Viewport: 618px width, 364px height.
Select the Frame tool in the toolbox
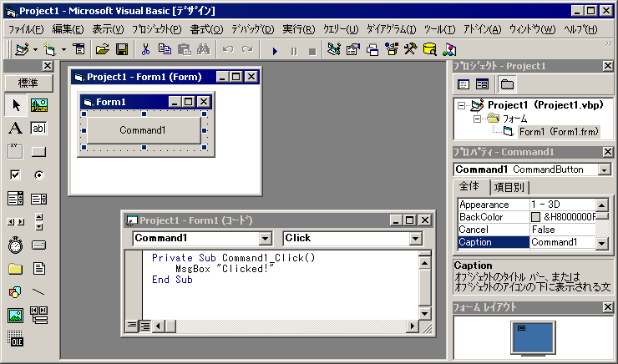click(x=16, y=152)
